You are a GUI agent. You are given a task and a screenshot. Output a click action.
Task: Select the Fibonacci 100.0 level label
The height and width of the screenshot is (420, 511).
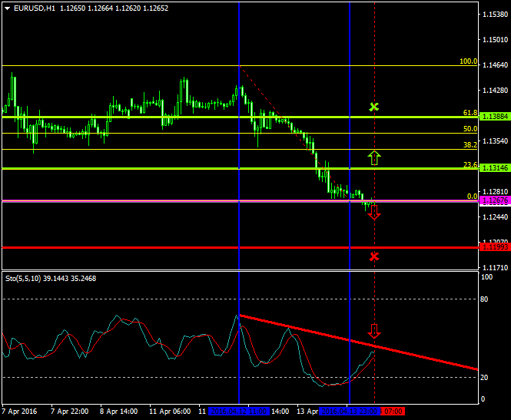pos(468,61)
